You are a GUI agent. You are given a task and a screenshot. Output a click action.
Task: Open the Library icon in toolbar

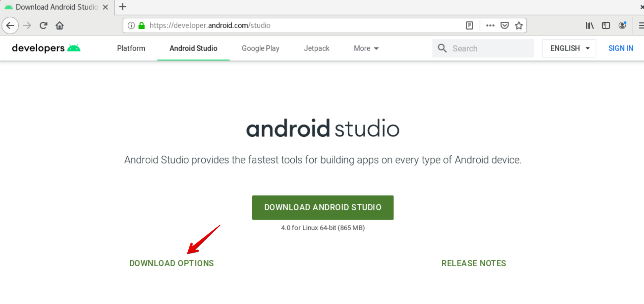click(590, 25)
